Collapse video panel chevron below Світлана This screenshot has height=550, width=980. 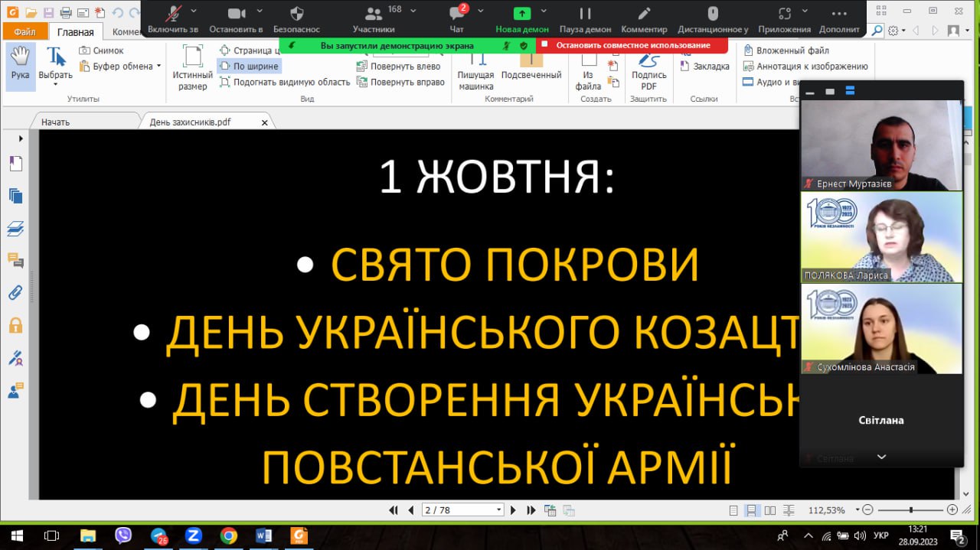coord(881,457)
